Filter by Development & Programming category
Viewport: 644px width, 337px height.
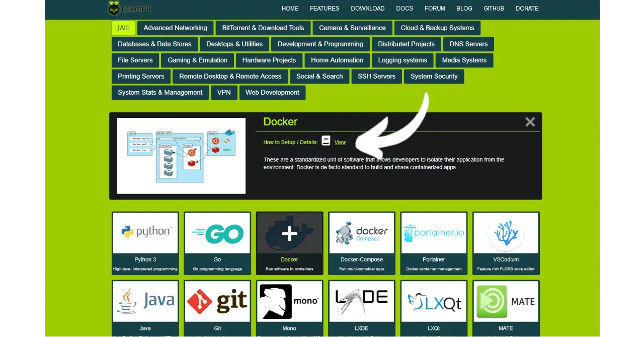pos(320,44)
